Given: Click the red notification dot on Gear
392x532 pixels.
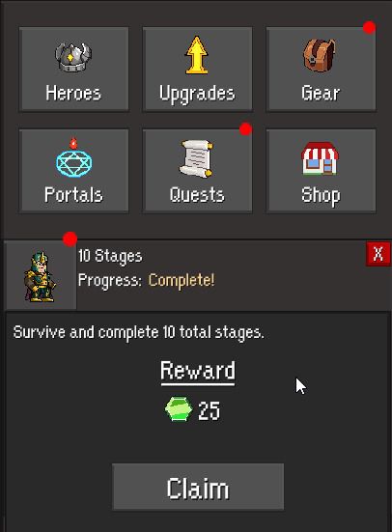Looking at the screenshot, I should tap(369, 27).
